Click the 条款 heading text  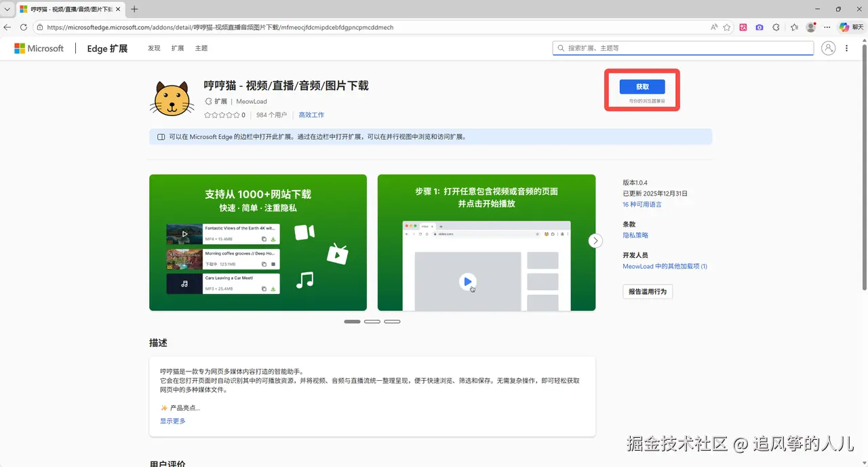[x=629, y=224]
